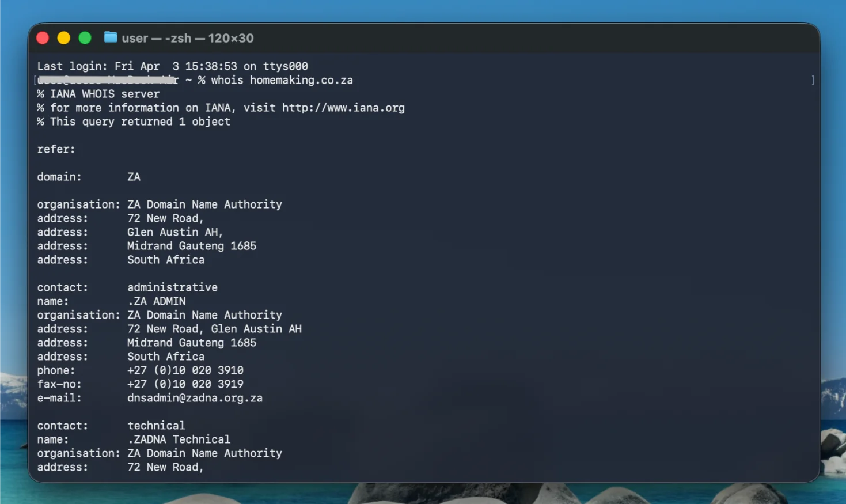The image size is (846, 504).
Task: Click the bottom '72 New Road,' address line
Action: (165, 467)
